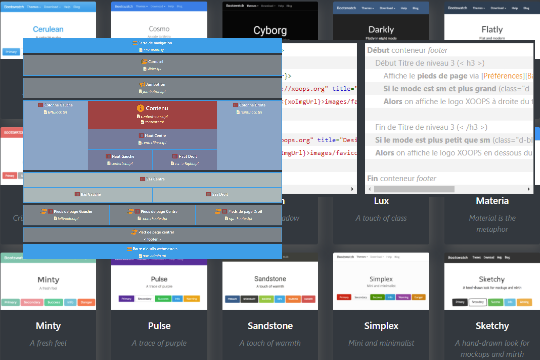
Task: Click right scroll arrow of footer description panel
Action: (529, 189)
